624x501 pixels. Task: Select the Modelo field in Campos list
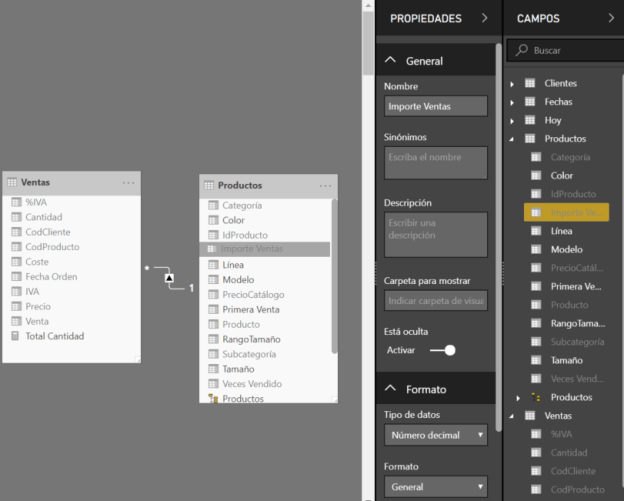(x=565, y=250)
